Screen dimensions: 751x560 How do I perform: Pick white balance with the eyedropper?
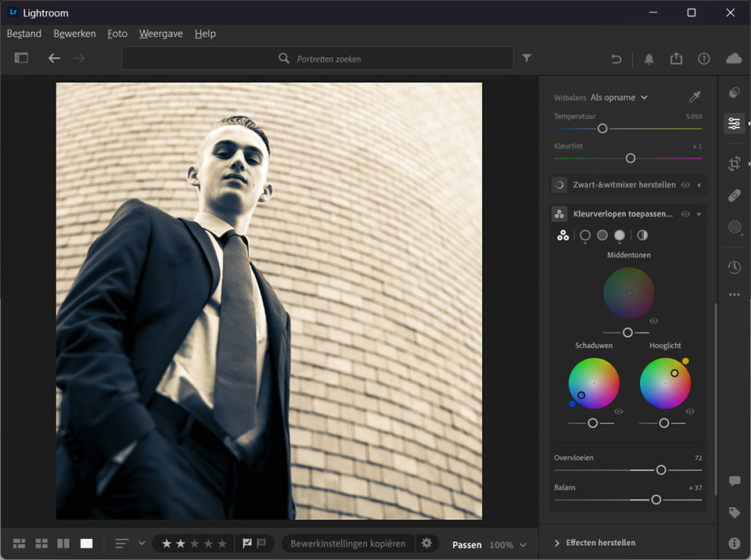[695, 97]
